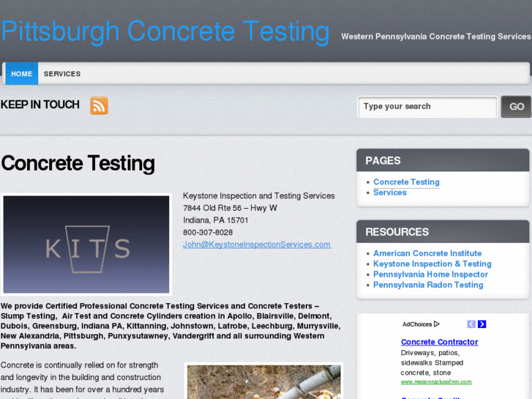Click the concrete pour photo thumbnail
The image size is (532, 399).
tap(263, 381)
